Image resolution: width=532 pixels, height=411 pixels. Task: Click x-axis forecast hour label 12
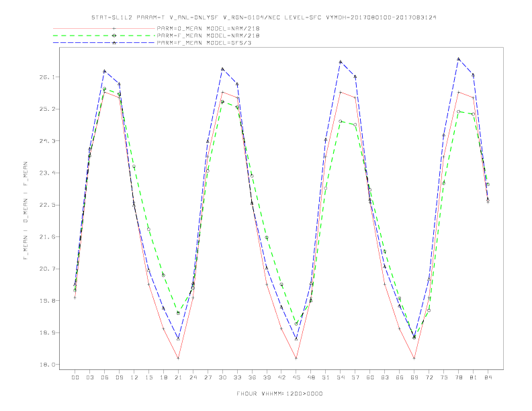pos(134,377)
